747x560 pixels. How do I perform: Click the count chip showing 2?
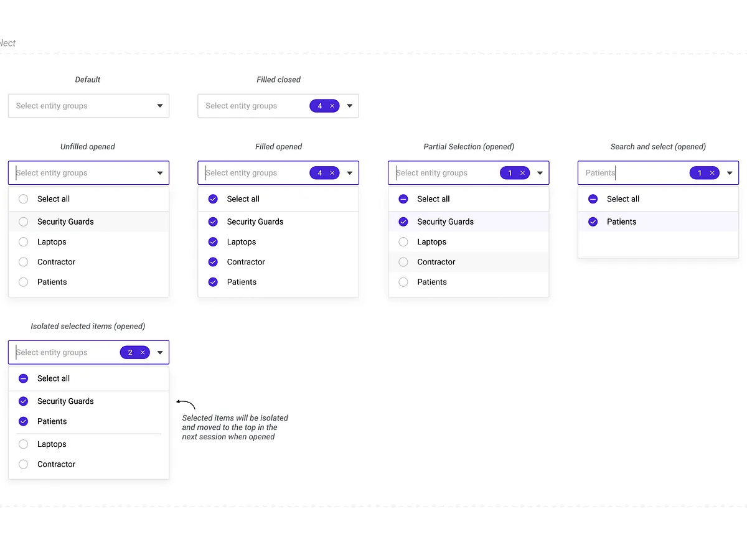click(130, 353)
